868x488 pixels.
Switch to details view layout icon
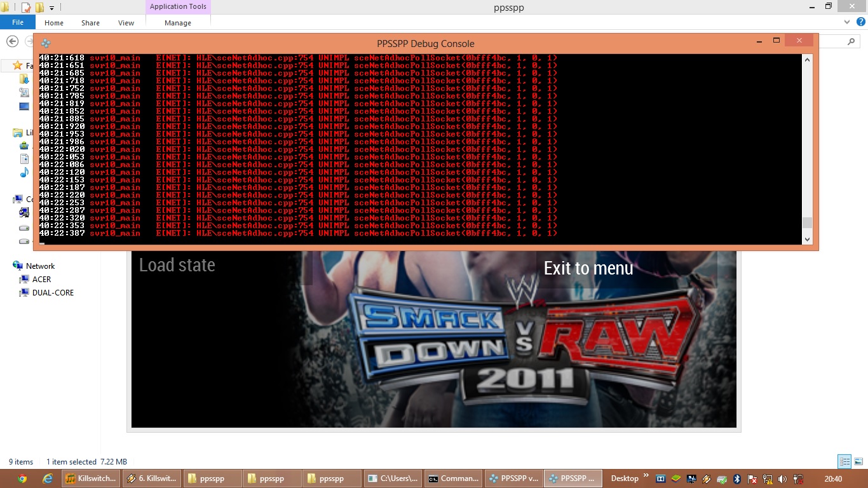844,462
